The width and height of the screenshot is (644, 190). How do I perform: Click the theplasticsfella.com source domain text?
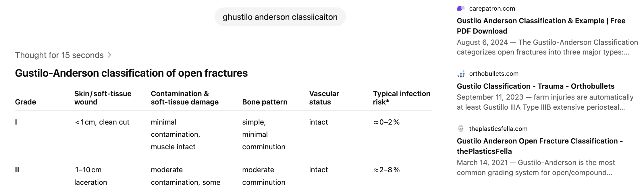pos(498,129)
